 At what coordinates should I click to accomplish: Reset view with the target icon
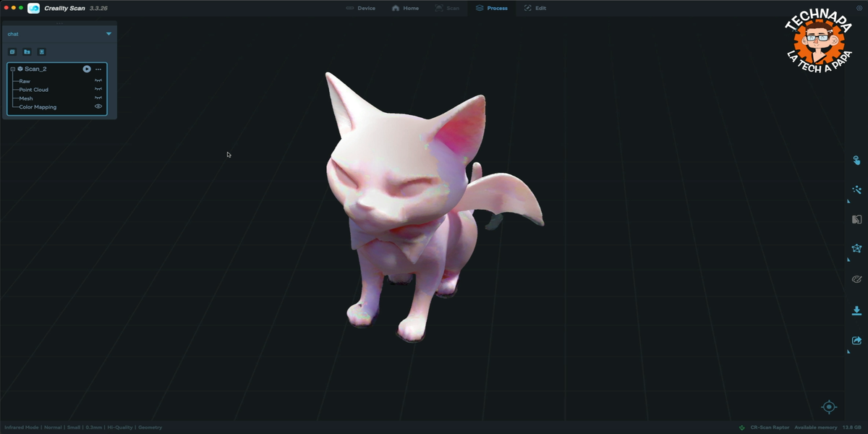829,407
